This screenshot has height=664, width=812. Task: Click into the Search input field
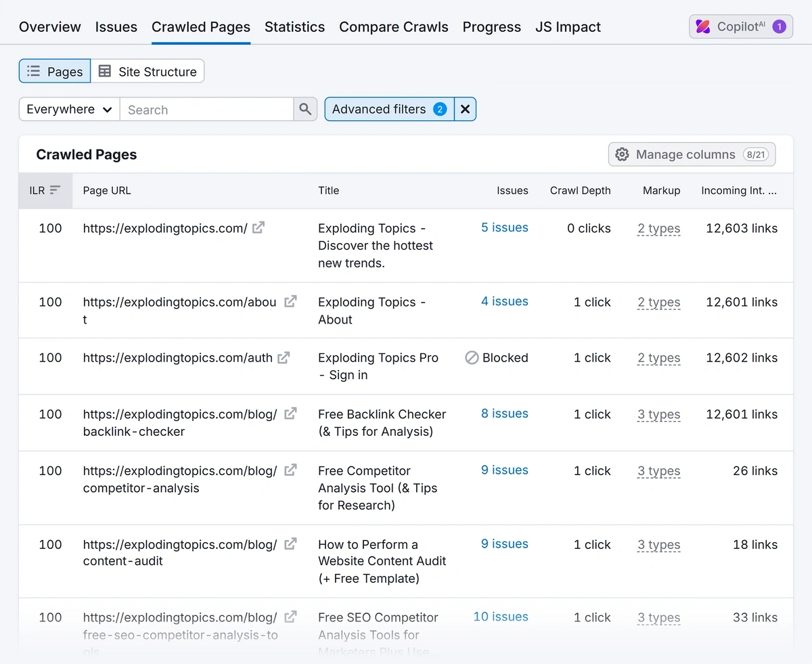tap(206, 109)
